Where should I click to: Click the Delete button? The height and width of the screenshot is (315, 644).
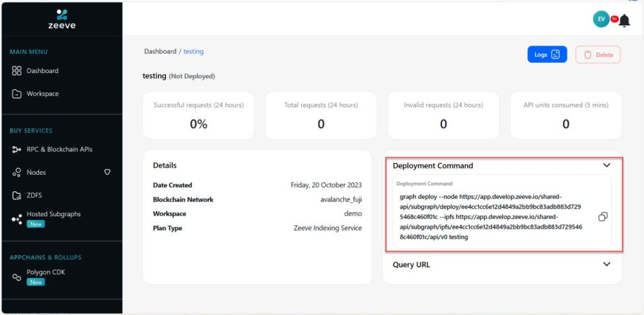pyautogui.click(x=598, y=55)
